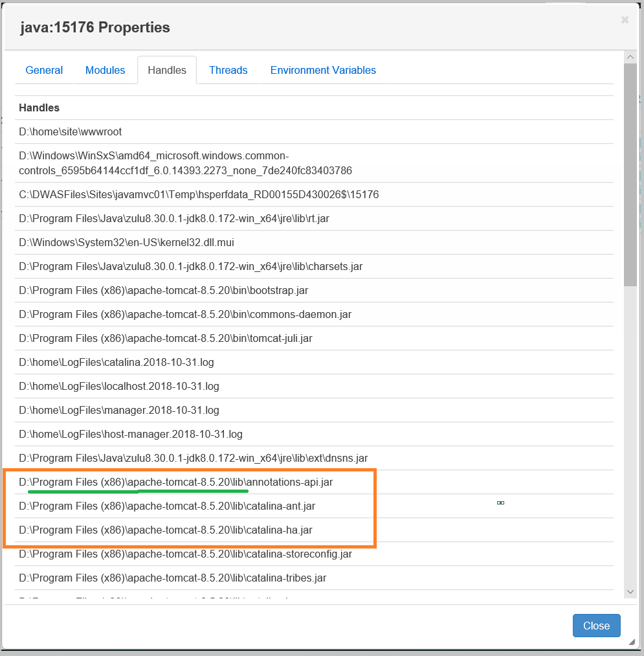The width and height of the screenshot is (644, 656).
Task: Click the vertical scrollbar thumb
Action: tap(631, 175)
